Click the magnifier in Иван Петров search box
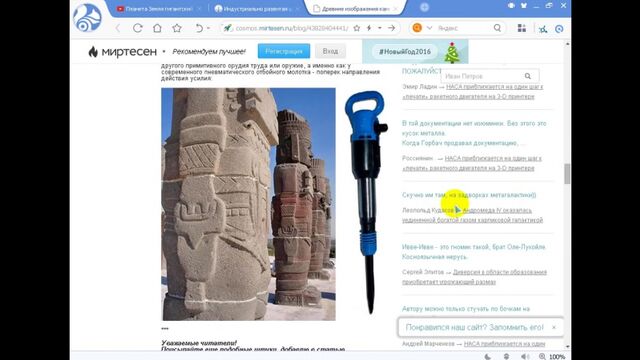The height and width of the screenshot is (360, 640). (528, 76)
